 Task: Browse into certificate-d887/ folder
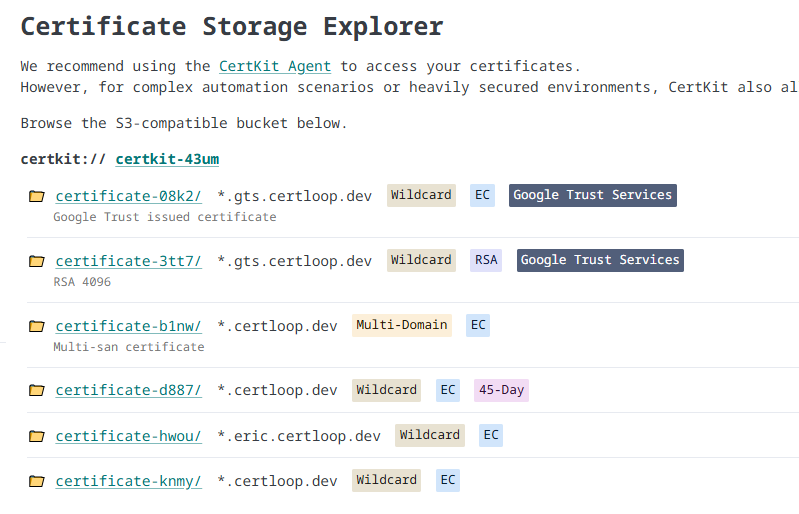[x=128, y=390]
